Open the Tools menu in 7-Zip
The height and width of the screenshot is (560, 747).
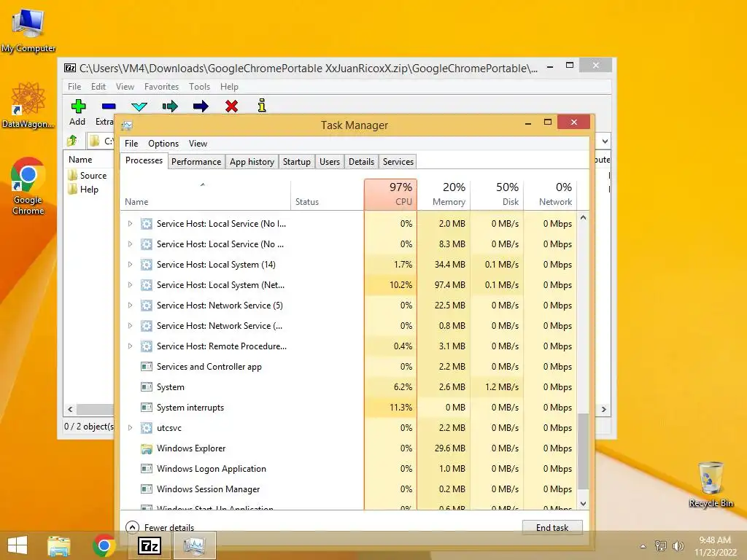199,87
